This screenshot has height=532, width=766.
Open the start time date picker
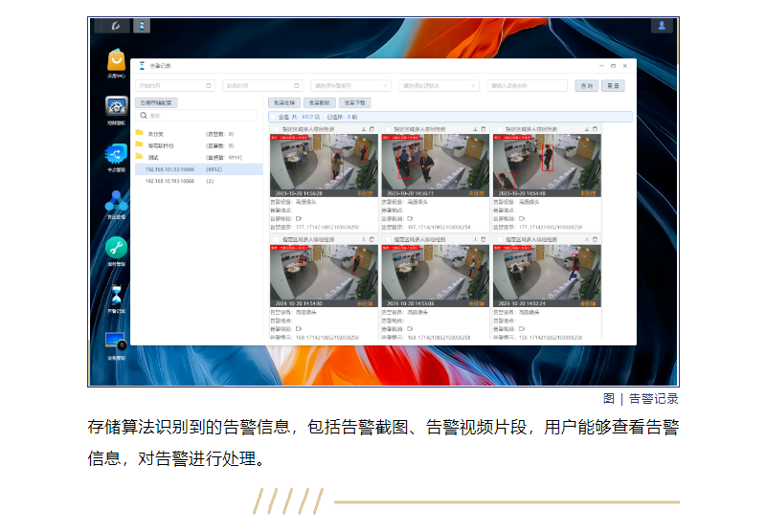(176, 85)
